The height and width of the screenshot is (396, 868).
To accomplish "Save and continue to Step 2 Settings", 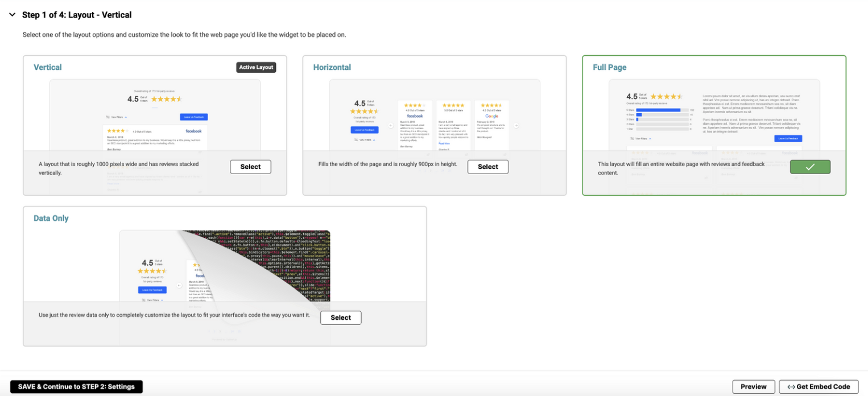I will pos(76,387).
